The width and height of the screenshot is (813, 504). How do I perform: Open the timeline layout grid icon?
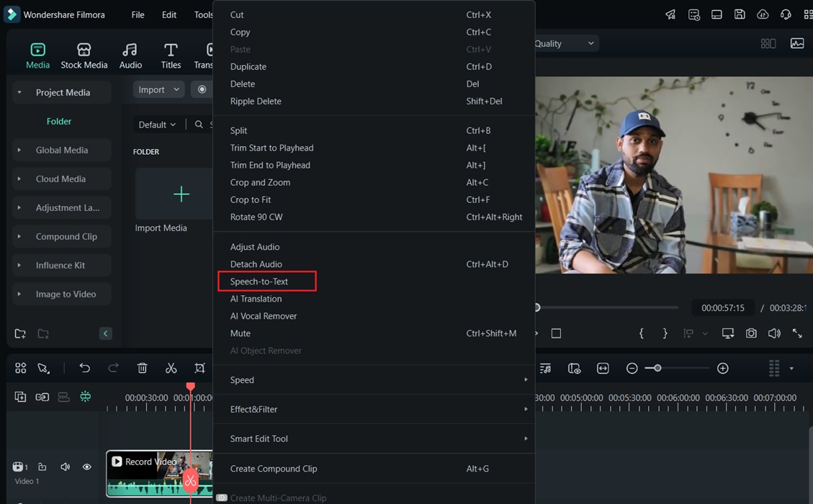[21, 368]
